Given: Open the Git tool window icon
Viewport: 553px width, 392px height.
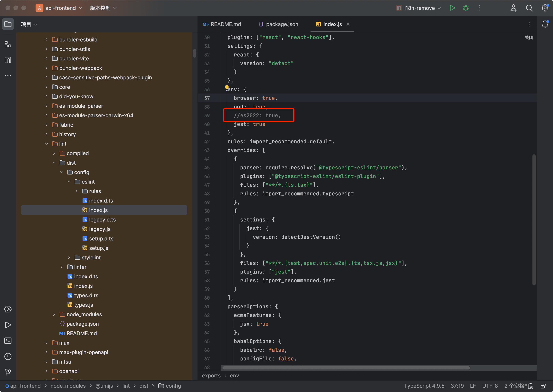Looking at the screenshot, I should coord(8,372).
